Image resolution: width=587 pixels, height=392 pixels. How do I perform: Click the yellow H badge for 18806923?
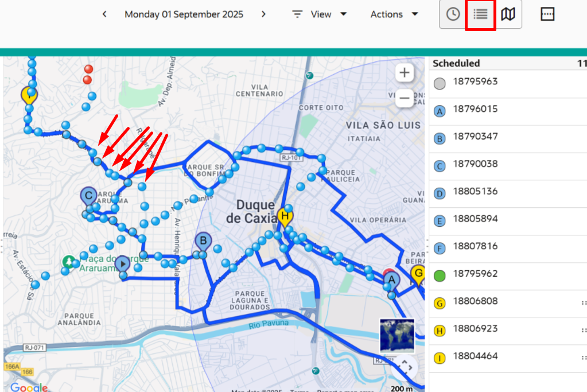(x=440, y=331)
